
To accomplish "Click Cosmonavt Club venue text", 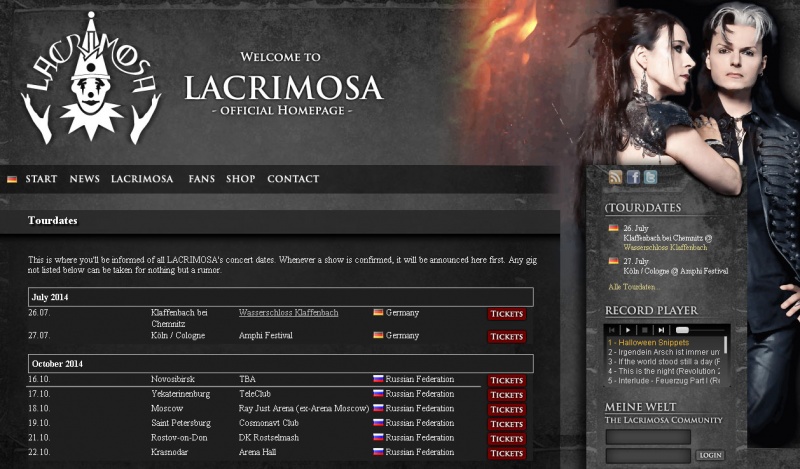I will pyautogui.click(x=269, y=423).
